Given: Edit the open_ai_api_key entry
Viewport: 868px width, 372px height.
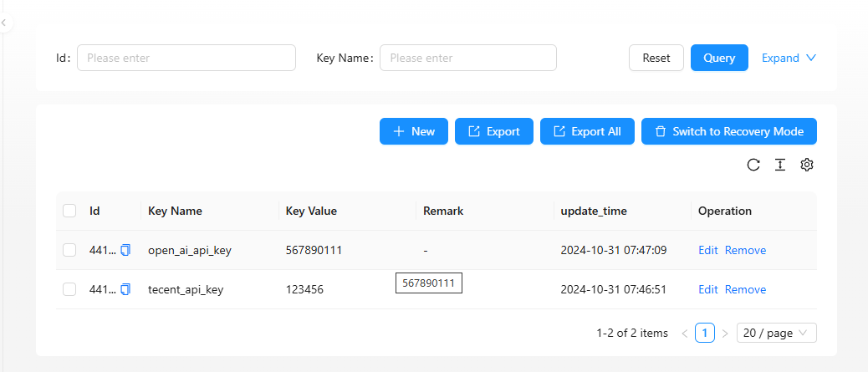Looking at the screenshot, I should (708, 250).
